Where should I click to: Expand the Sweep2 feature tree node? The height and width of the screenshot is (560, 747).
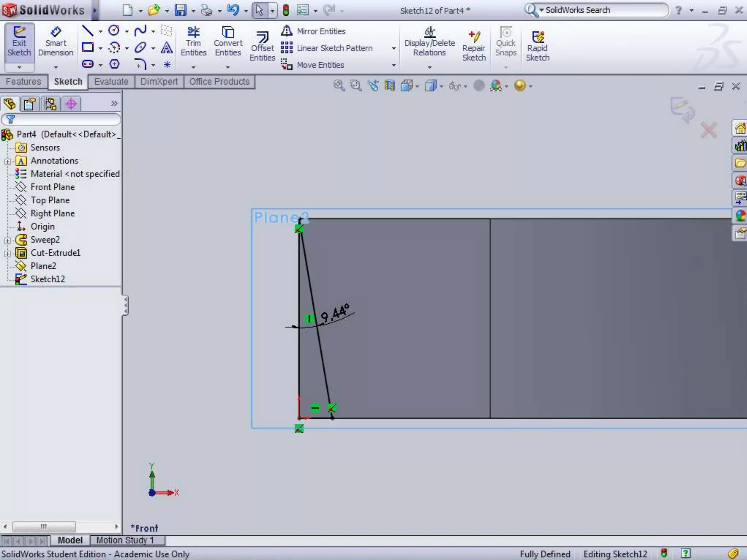8,240
